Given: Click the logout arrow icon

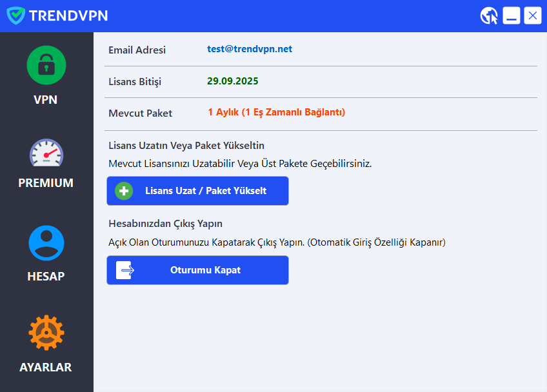Looking at the screenshot, I should click(x=124, y=270).
